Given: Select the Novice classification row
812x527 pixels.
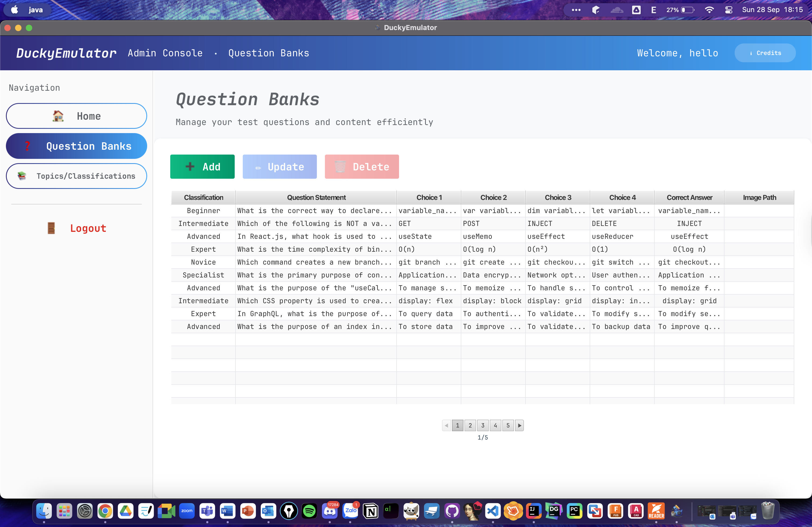Looking at the screenshot, I should [x=483, y=262].
